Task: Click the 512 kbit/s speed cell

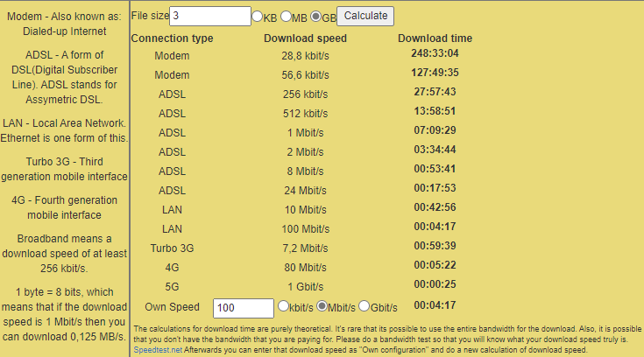Action: click(305, 114)
